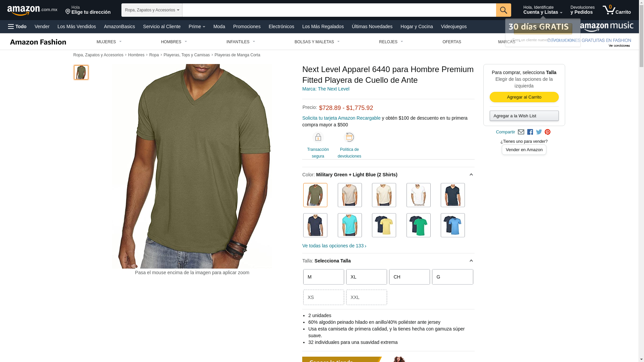Open the Promociones nav item
This screenshot has height=362, width=644.
click(x=247, y=26)
